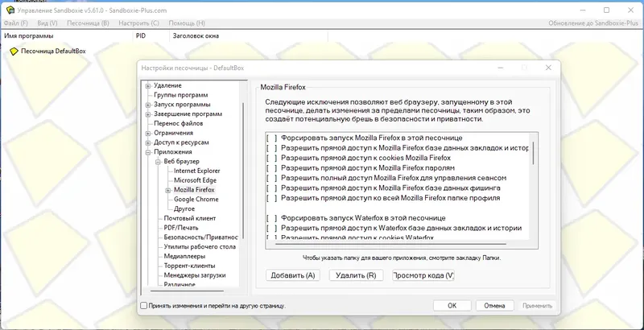The height and width of the screenshot is (330, 644).
Task: Select Группы программ in settings tree
Action: [180, 95]
